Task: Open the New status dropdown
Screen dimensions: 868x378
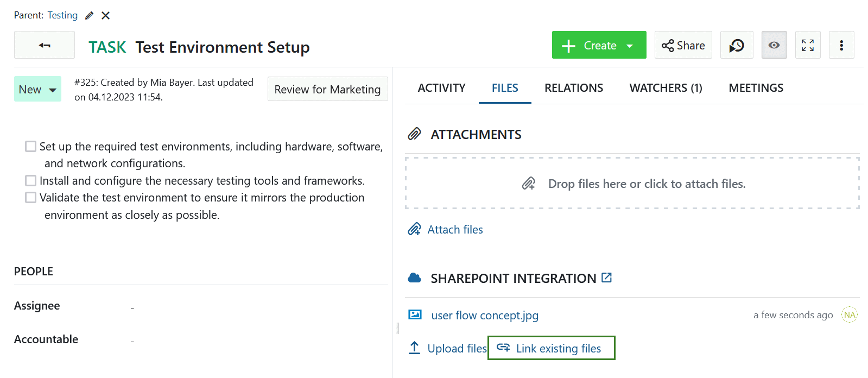Action: coord(37,90)
